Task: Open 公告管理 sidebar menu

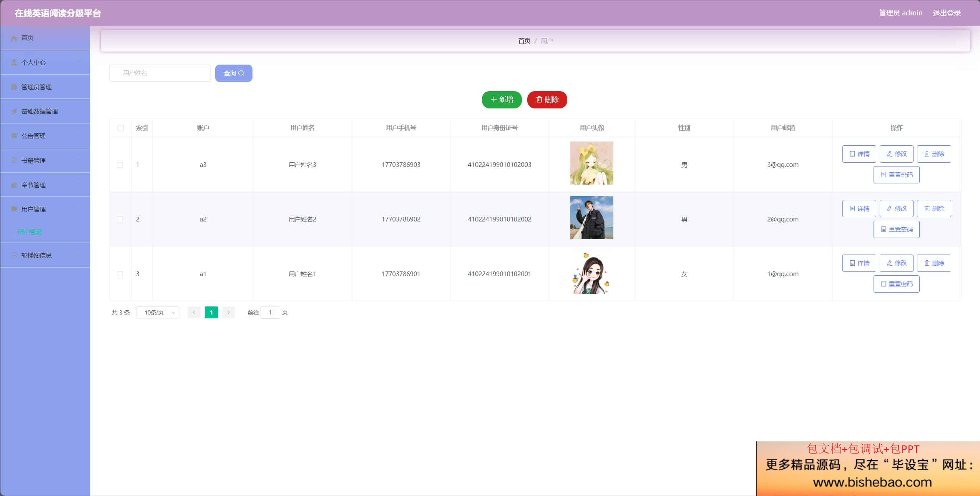Action: point(45,136)
